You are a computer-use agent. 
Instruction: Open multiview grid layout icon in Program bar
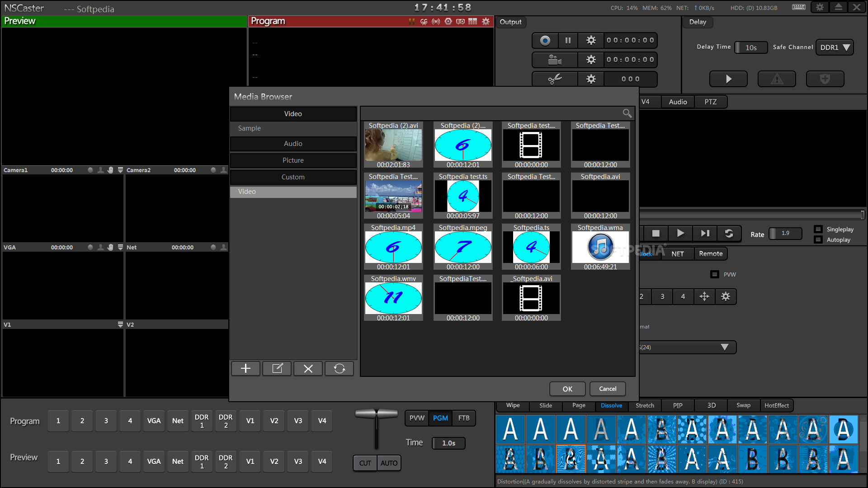point(472,21)
